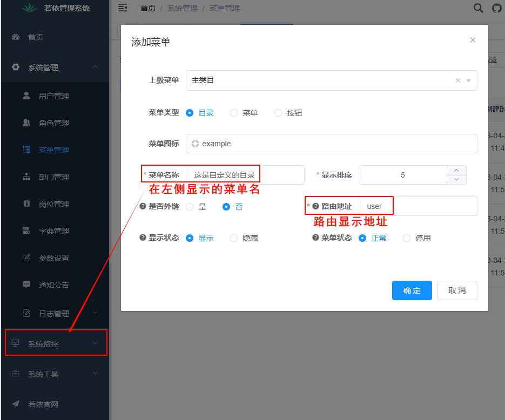Open 参数设置 in sidebar
This screenshot has width=505, height=420.
55,258
